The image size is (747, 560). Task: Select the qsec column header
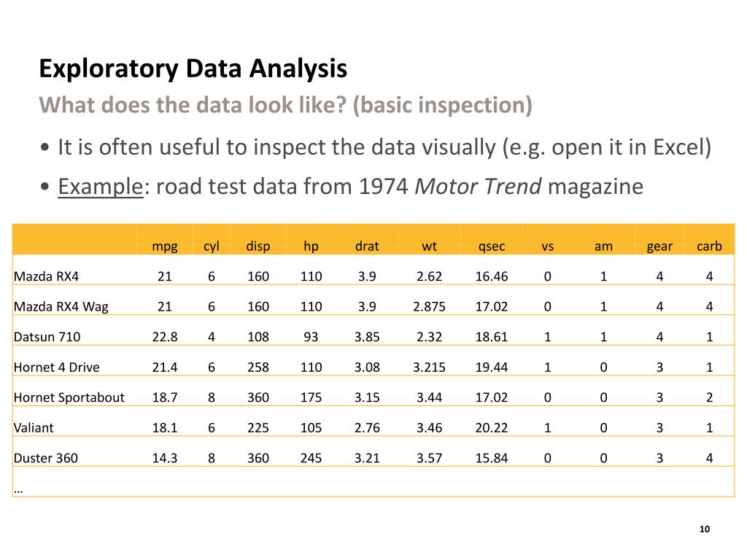[492, 246]
